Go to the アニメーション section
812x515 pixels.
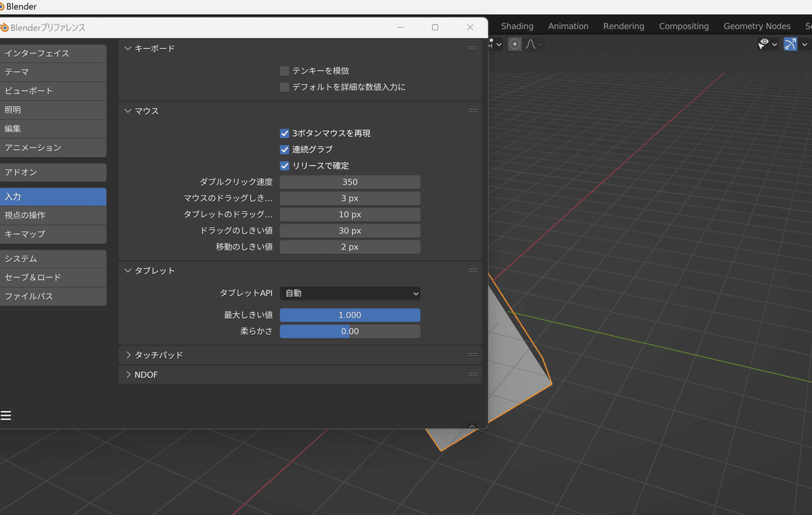[53, 148]
